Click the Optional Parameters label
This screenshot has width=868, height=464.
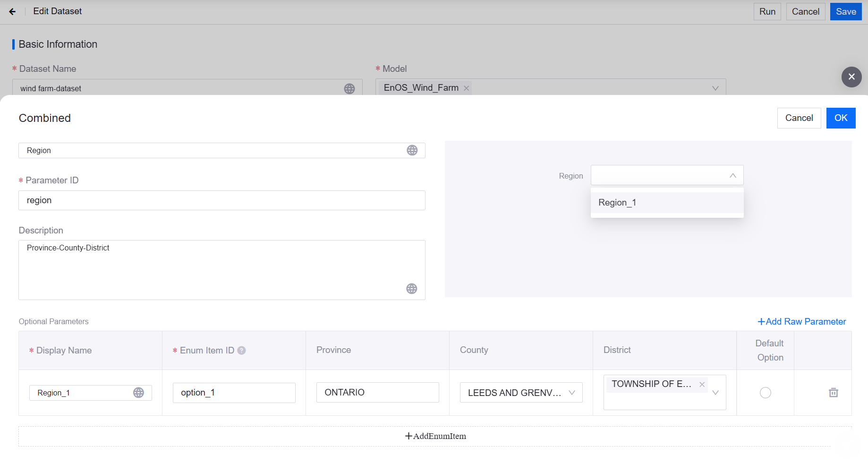54,321
